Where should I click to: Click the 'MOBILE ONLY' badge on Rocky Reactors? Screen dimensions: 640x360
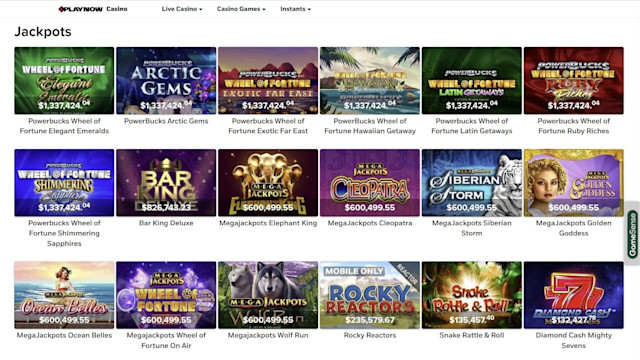click(354, 271)
